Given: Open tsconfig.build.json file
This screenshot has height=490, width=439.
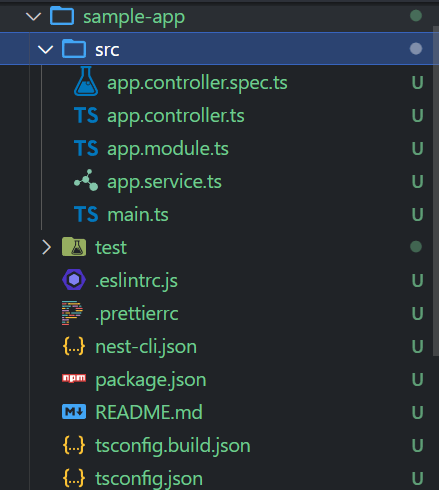Looking at the screenshot, I should [x=173, y=446].
